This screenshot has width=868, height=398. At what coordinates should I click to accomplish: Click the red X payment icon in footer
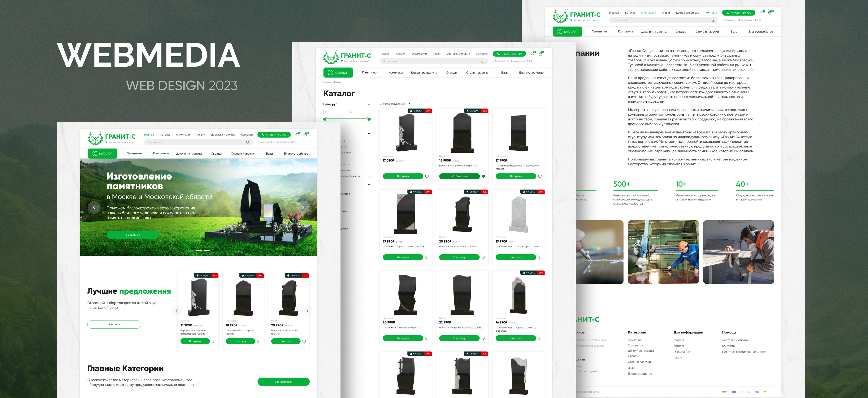765,392
